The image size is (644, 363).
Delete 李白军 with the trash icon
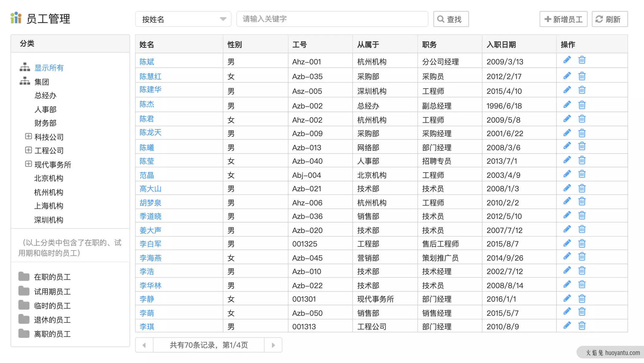click(x=582, y=243)
